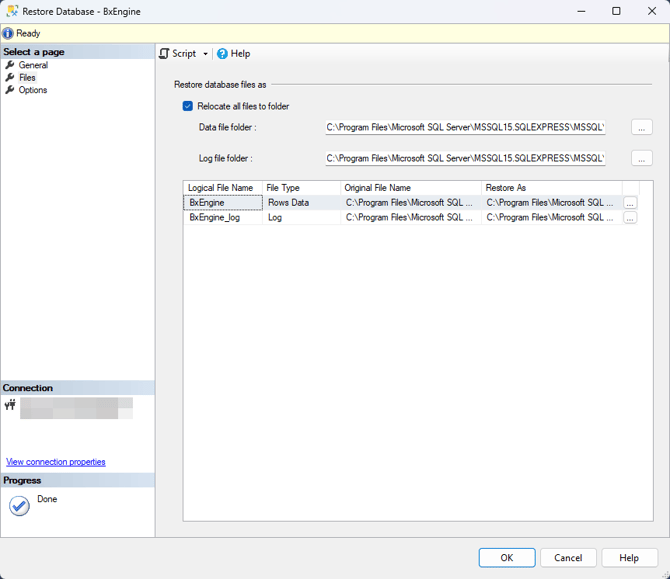Viewport: 670px width, 579px height.
Task: Open View connection properties link
Action: pyautogui.click(x=56, y=462)
